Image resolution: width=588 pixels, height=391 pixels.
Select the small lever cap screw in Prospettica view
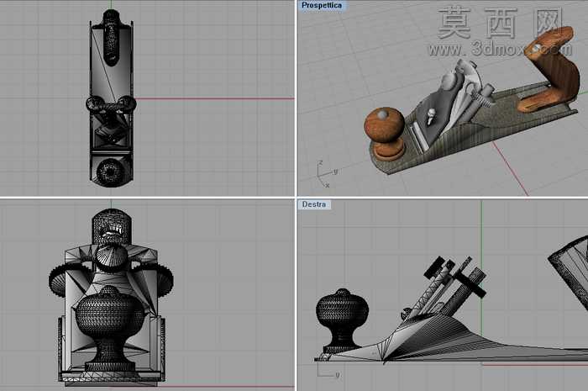tap(431, 116)
